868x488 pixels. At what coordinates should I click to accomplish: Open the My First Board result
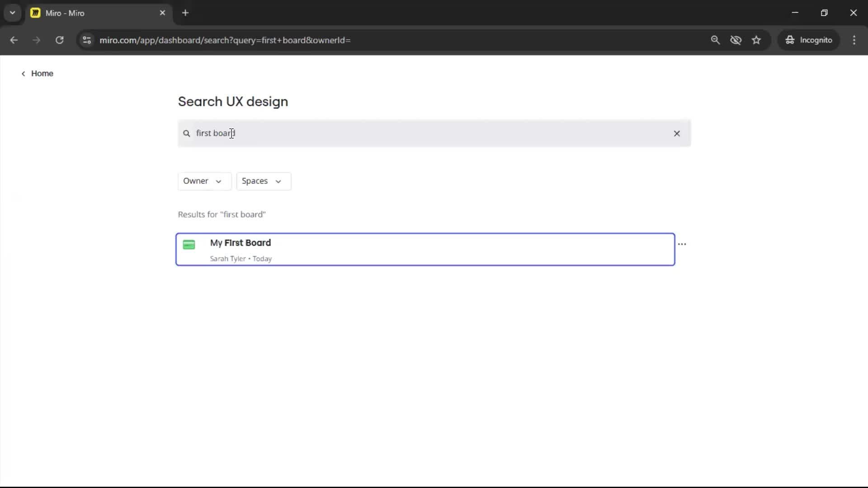(x=425, y=249)
